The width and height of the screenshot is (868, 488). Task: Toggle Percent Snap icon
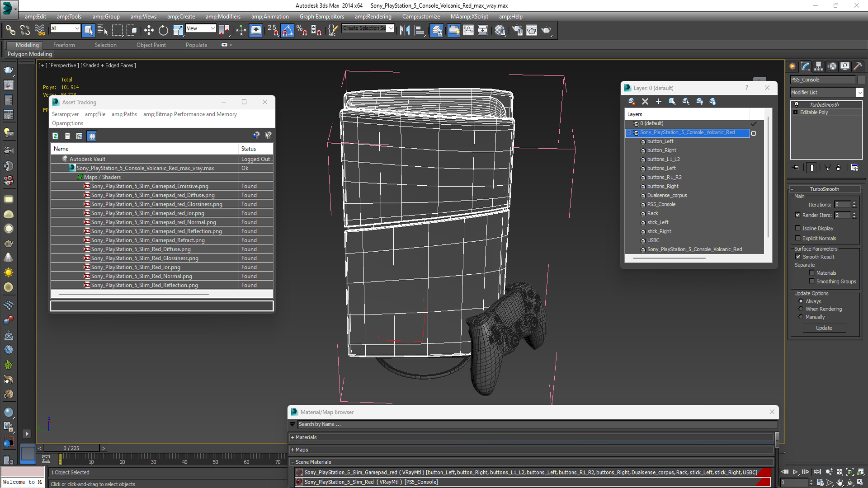point(302,30)
